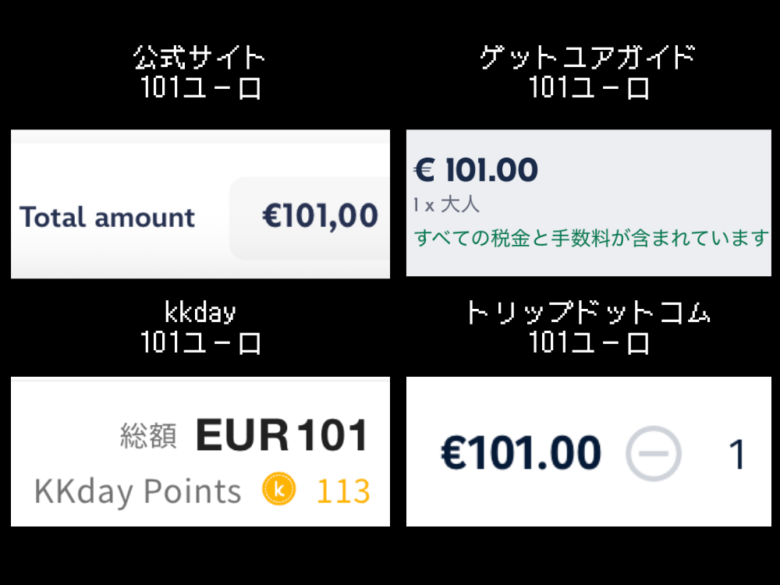Click the €101.00 Trip.com price
780x585 pixels.
521,453
